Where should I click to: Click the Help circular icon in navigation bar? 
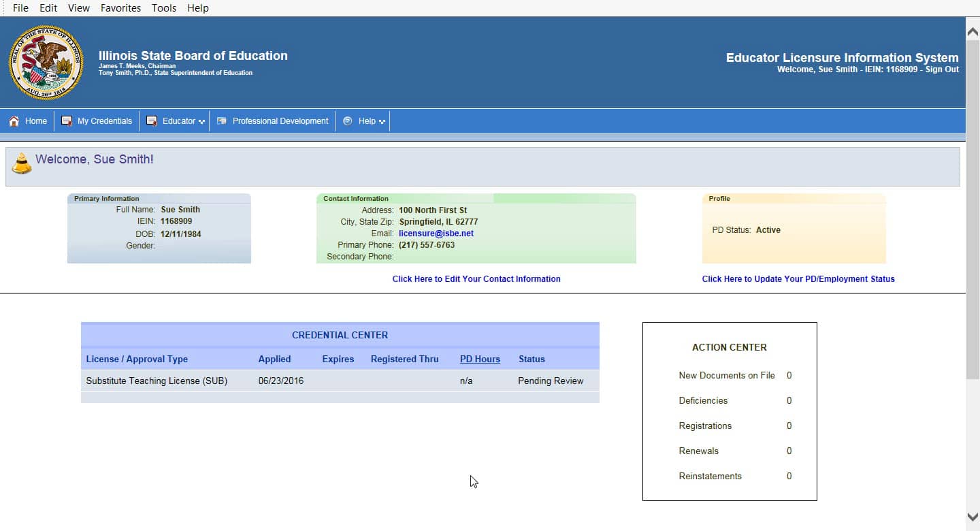tap(348, 121)
